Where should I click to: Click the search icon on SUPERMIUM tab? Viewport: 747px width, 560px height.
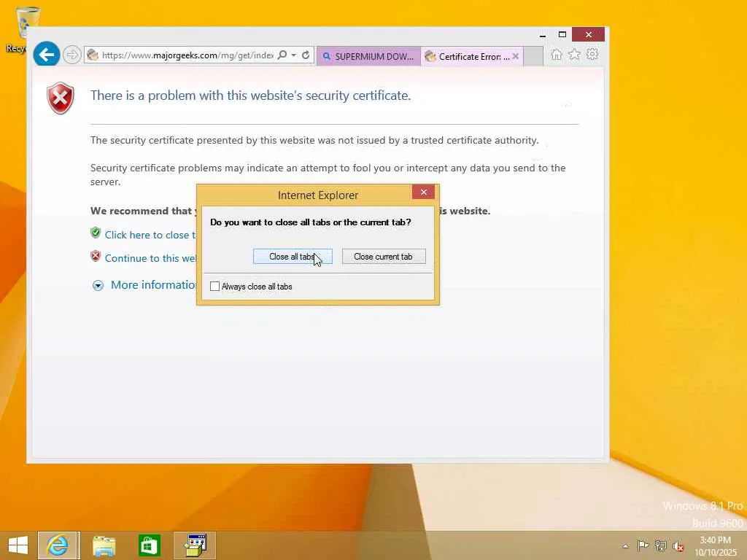click(x=327, y=57)
